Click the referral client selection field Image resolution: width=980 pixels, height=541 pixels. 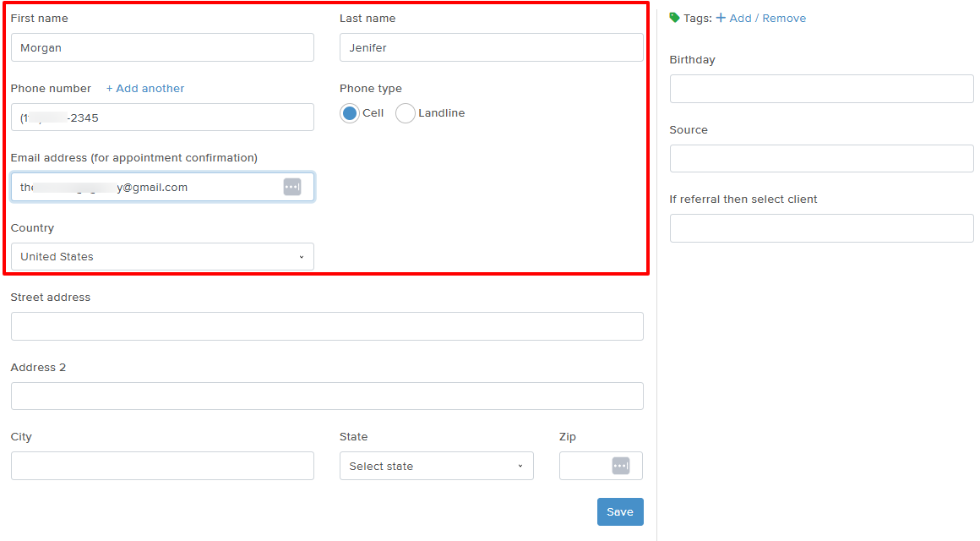tap(821, 228)
